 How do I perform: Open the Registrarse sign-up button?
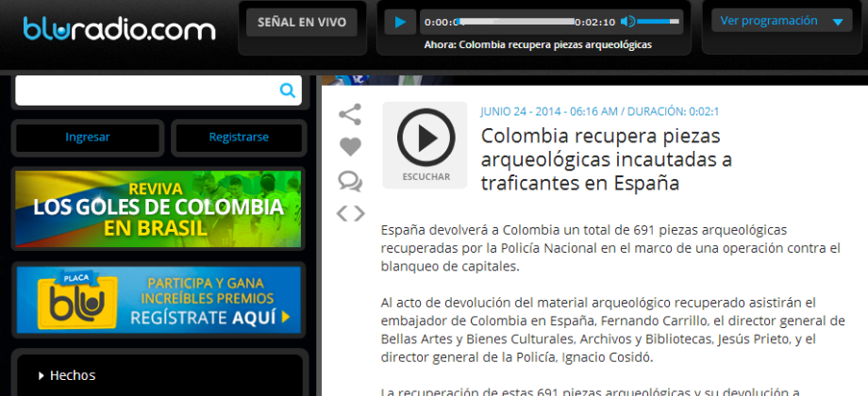[x=239, y=137]
